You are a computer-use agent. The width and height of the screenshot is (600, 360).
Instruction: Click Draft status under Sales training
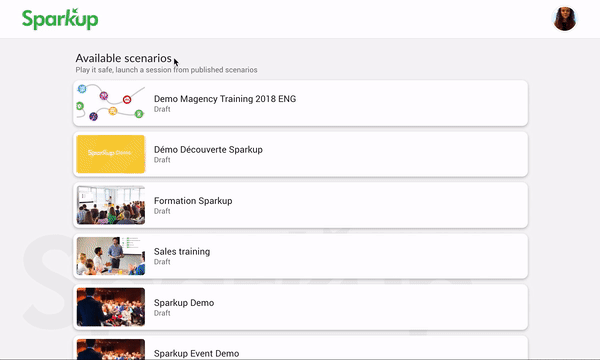coord(162,262)
